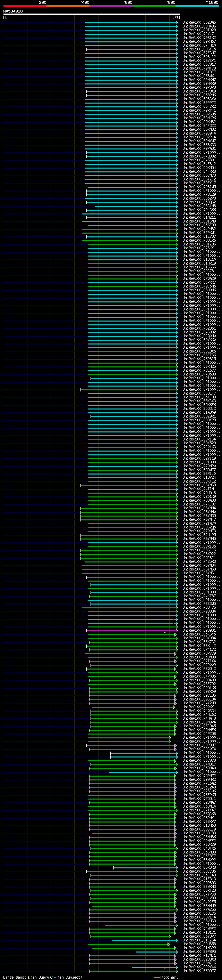Click hit label UniRef100_D0A1X6
The width and height of the screenshot is (222, 980).
(199, 688)
